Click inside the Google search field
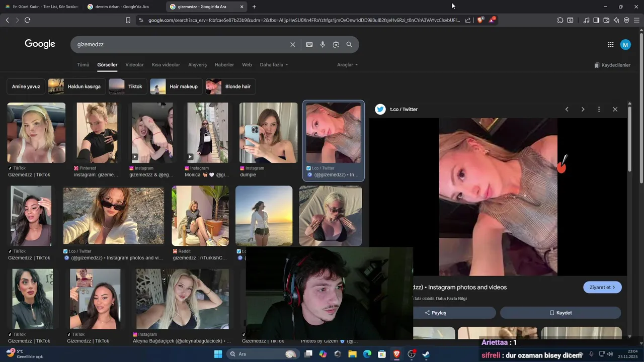The width and height of the screenshot is (644, 362). 181,44
